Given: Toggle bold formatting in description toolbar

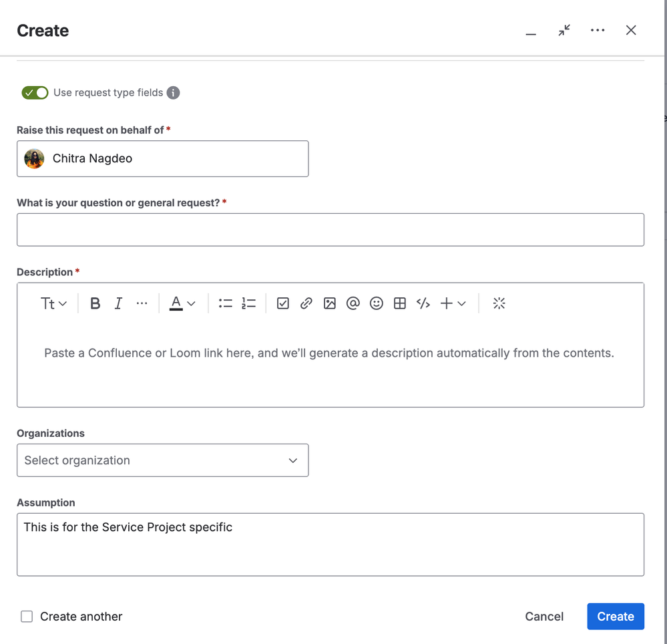Looking at the screenshot, I should 95,303.
